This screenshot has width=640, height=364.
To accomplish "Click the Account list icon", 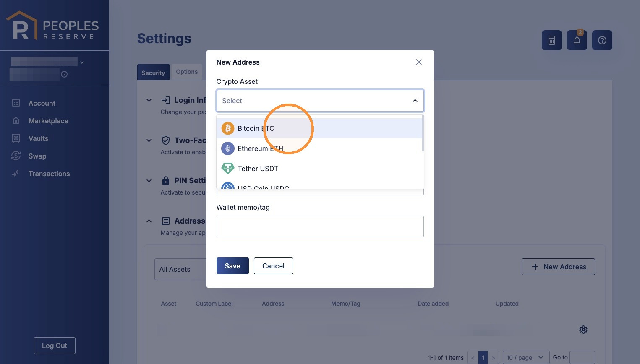I will pyautogui.click(x=16, y=103).
